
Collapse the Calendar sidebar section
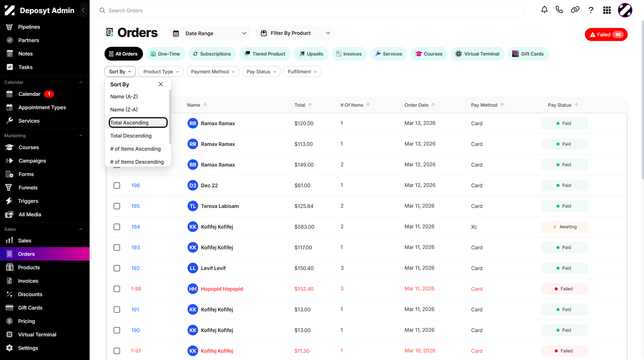click(81, 82)
